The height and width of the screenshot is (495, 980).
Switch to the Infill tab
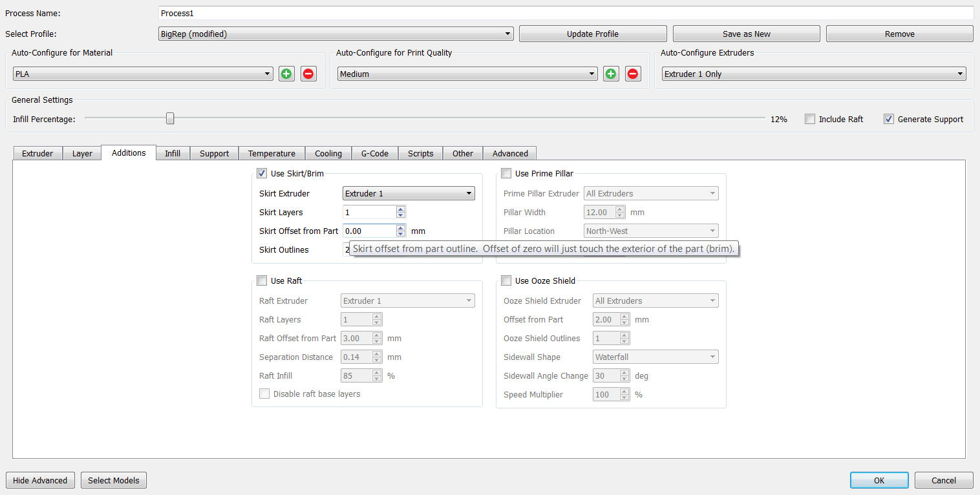click(x=173, y=153)
